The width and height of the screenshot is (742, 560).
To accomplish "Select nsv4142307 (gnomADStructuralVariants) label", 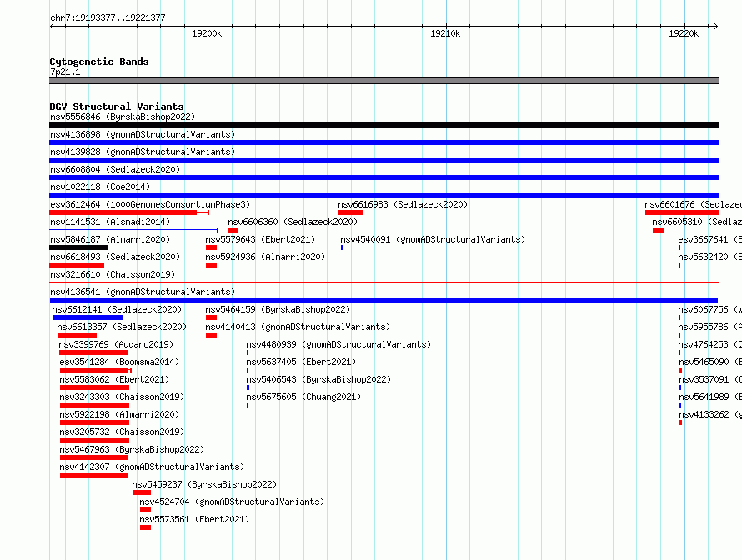I will click(x=152, y=467).
